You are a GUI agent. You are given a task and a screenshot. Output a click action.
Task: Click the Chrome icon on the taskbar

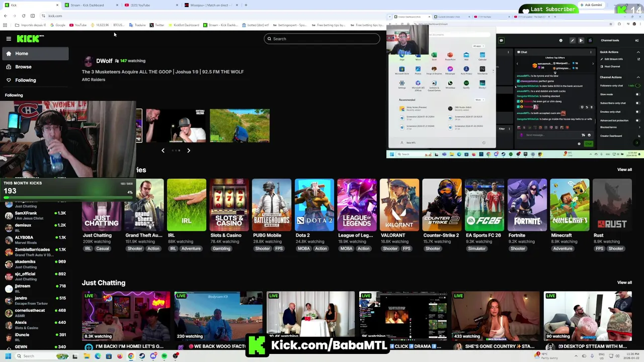tap(131, 356)
